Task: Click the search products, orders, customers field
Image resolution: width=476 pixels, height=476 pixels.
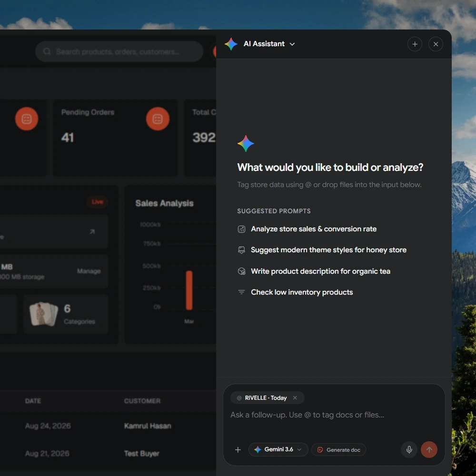Action: [119, 51]
